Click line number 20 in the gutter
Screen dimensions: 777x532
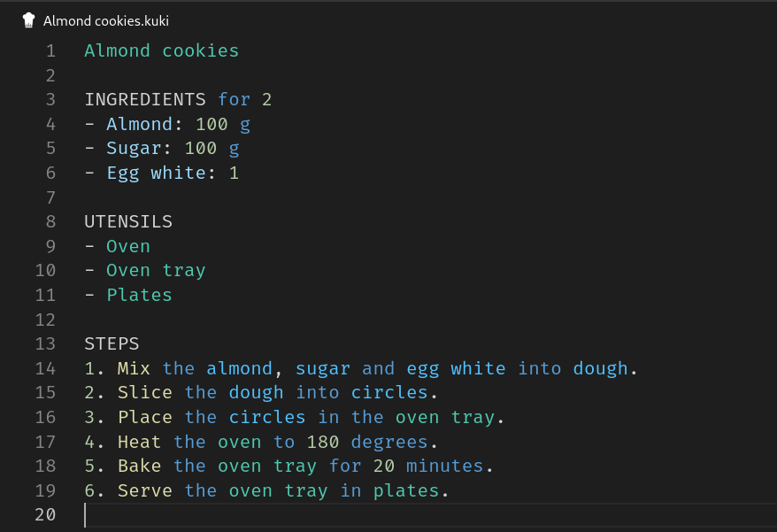[x=45, y=514]
